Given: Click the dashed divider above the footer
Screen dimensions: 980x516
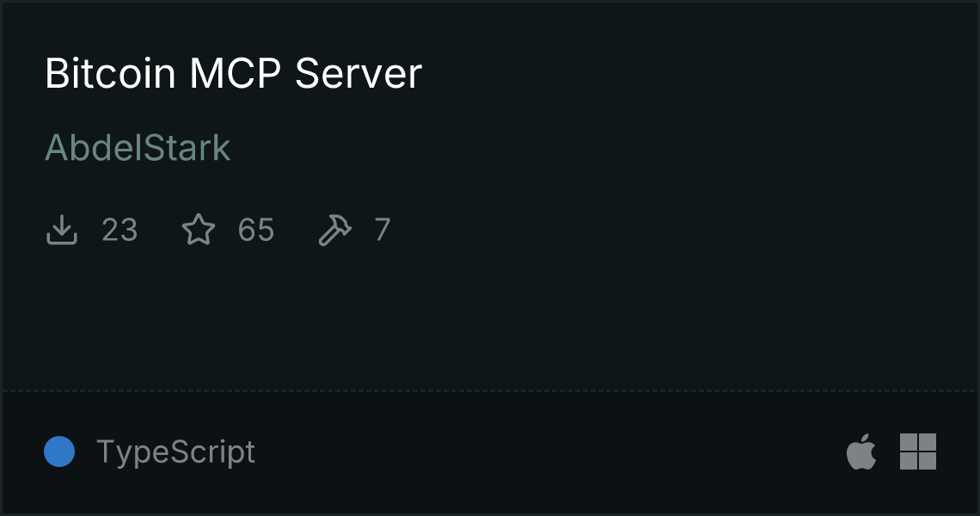Looking at the screenshot, I should point(490,391).
